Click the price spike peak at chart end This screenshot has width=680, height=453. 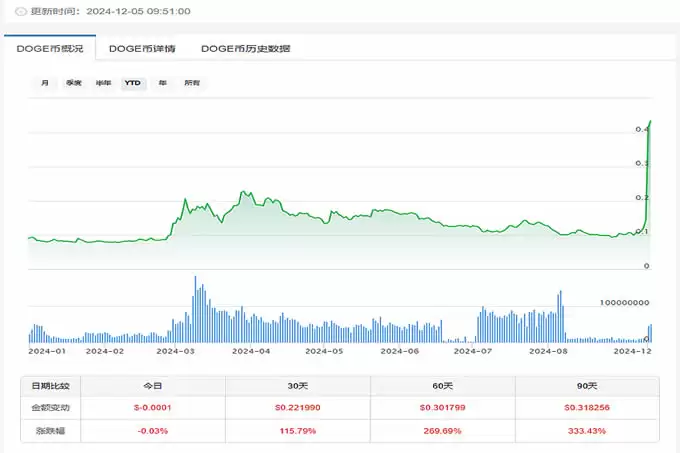coord(651,122)
